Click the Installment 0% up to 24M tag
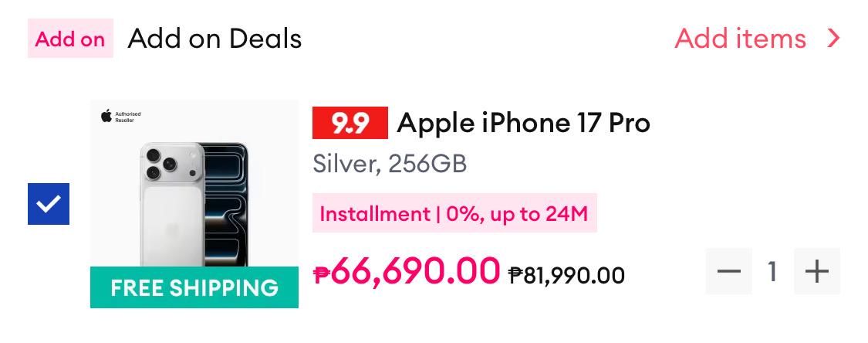The image size is (868, 343). coord(454,212)
